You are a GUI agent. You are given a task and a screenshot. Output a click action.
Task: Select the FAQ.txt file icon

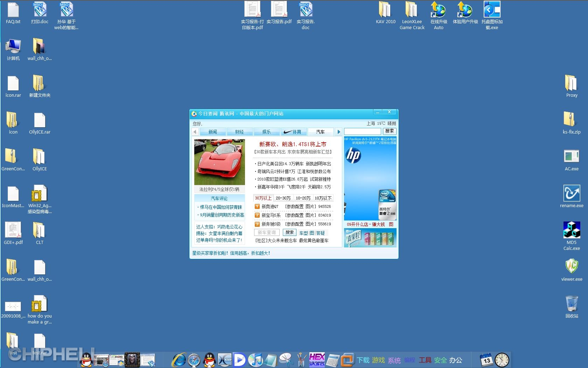[13, 13]
